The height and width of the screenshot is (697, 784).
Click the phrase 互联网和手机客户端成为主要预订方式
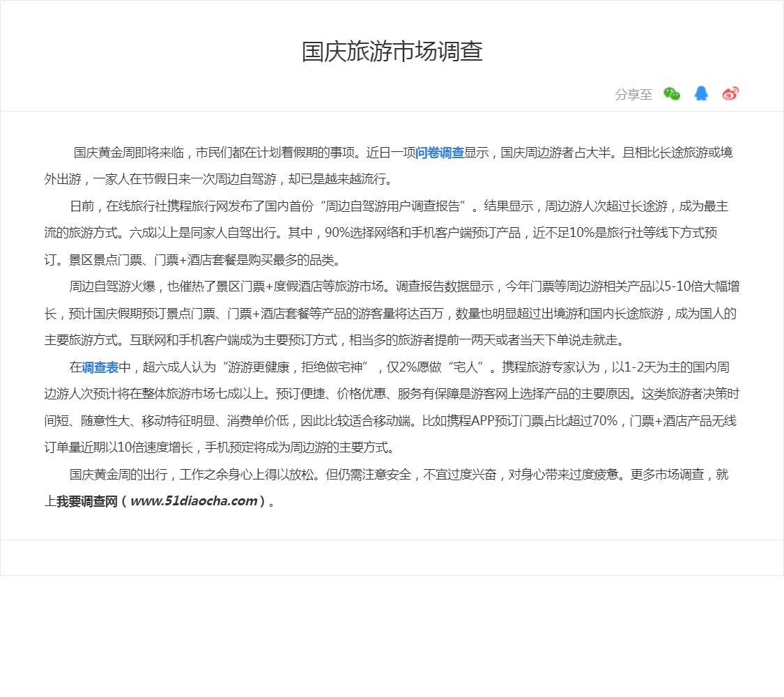pos(233,341)
